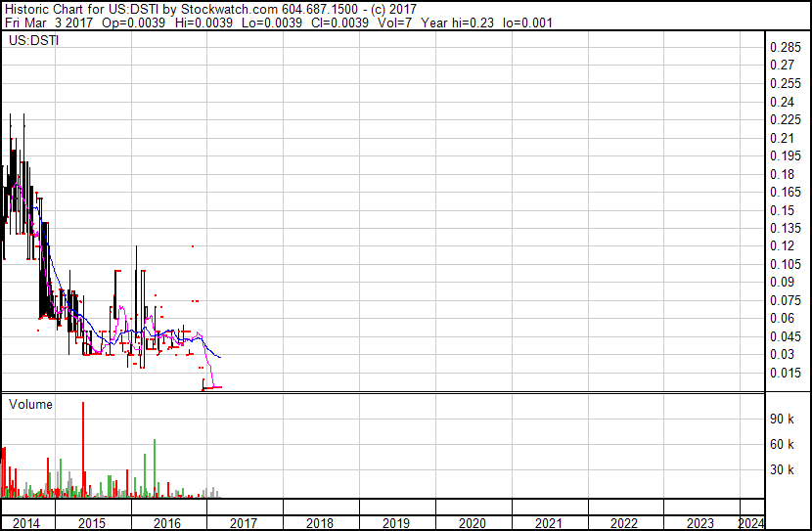
Task: Click the end of the blue moving average line
Action: (x=220, y=357)
